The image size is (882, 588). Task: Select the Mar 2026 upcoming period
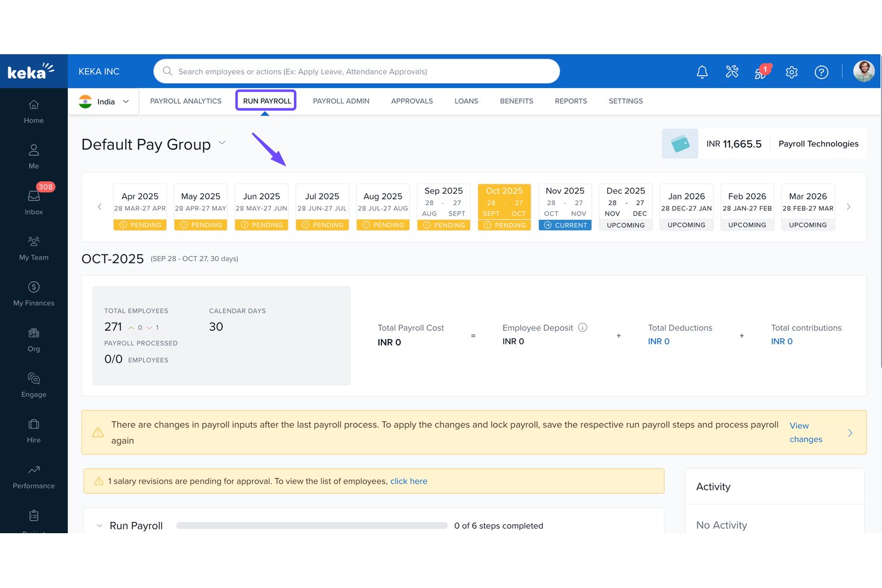[x=808, y=207]
